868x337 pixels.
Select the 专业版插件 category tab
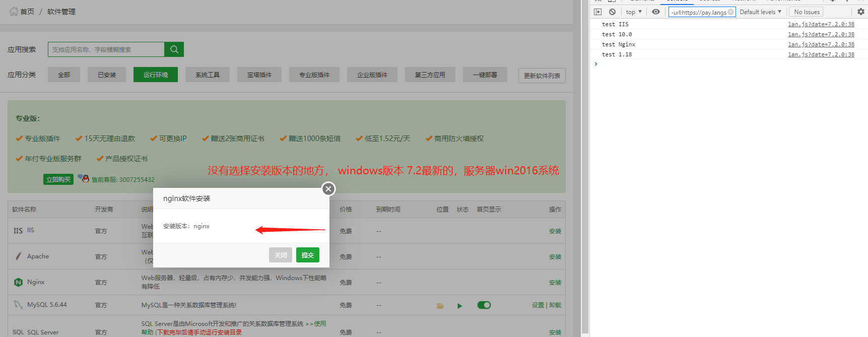(314, 75)
